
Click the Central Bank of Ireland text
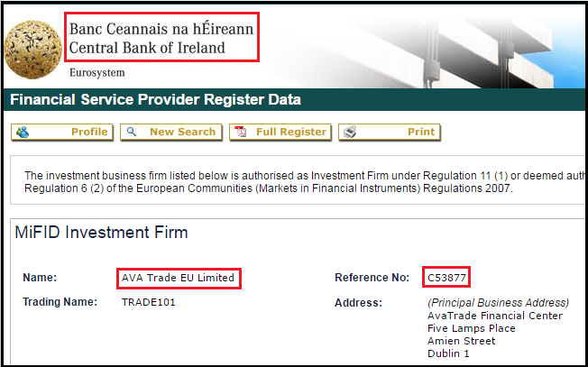[147, 48]
